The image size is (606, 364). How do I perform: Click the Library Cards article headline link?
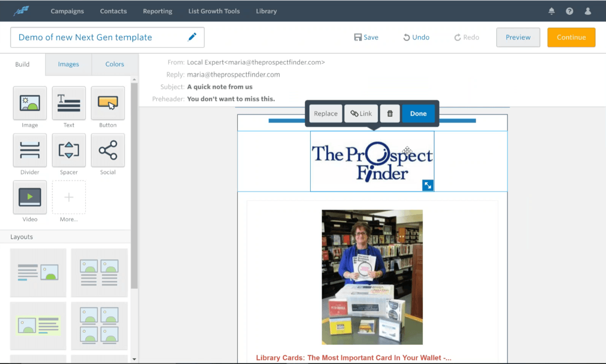353,358
